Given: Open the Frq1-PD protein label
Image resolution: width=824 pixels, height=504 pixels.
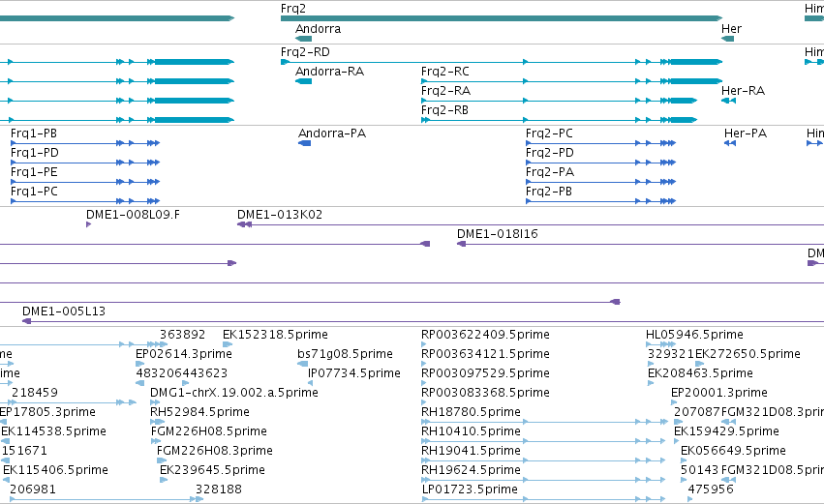Looking at the screenshot, I should 34,153.
